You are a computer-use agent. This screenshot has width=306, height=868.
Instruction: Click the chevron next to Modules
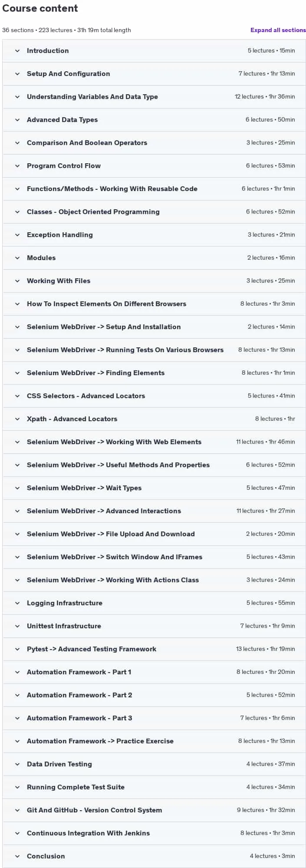point(17,258)
